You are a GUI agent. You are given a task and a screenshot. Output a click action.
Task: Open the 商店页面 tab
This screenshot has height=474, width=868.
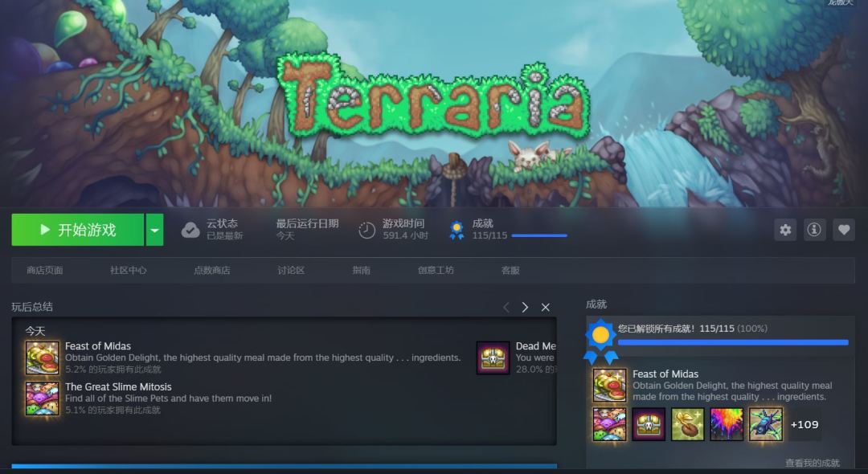pos(45,271)
